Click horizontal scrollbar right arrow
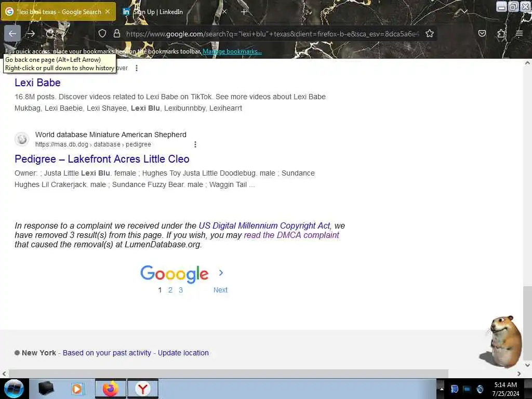Viewport: 532px width, 399px height. 519,374
